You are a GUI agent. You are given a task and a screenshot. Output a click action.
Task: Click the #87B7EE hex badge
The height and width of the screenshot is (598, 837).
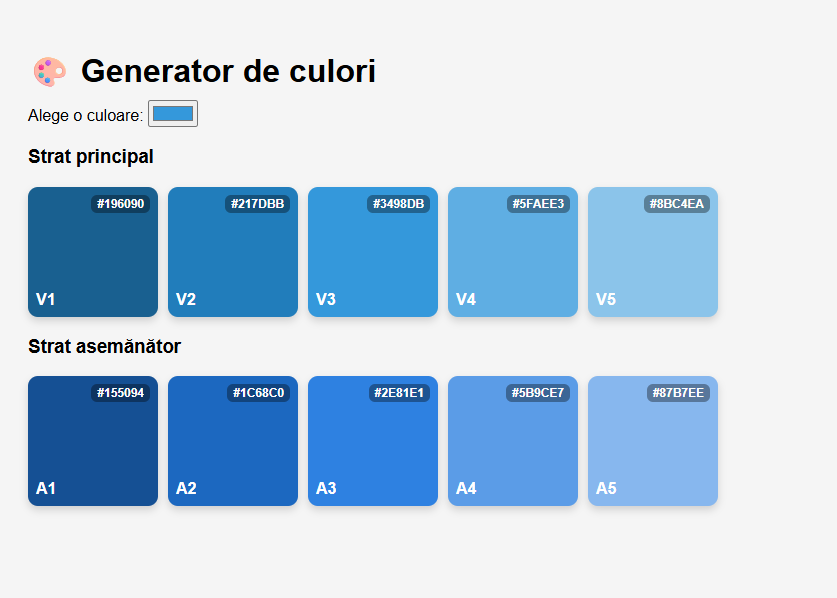[x=678, y=393]
